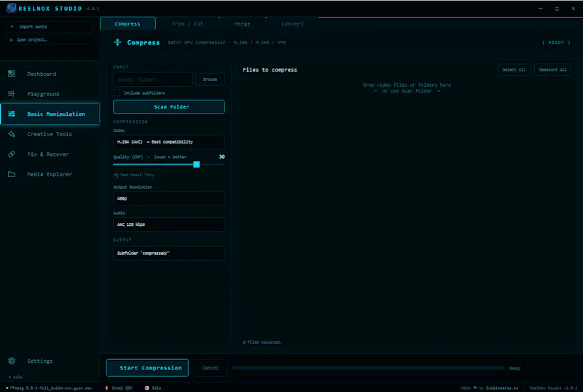The height and width of the screenshot is (392, 583).
Task: Click the Cancel button
Action: point(211,368)
